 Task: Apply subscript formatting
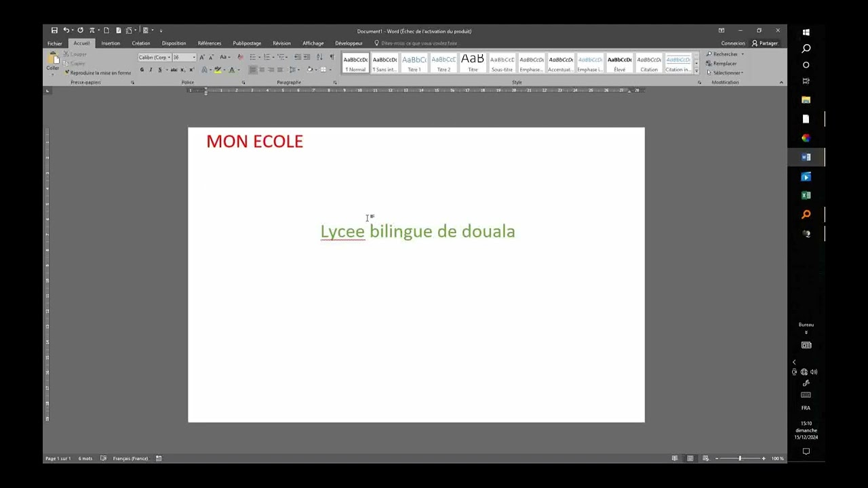(182, 70)
